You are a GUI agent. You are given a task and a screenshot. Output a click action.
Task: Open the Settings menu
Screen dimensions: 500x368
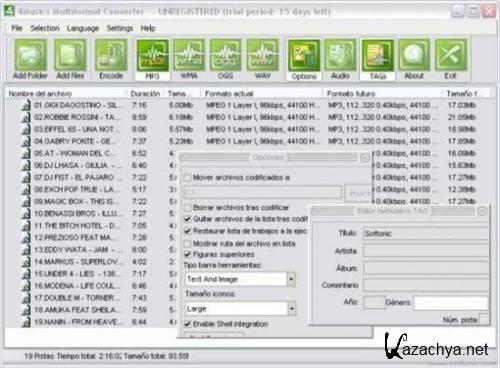[x=120, y=28]
